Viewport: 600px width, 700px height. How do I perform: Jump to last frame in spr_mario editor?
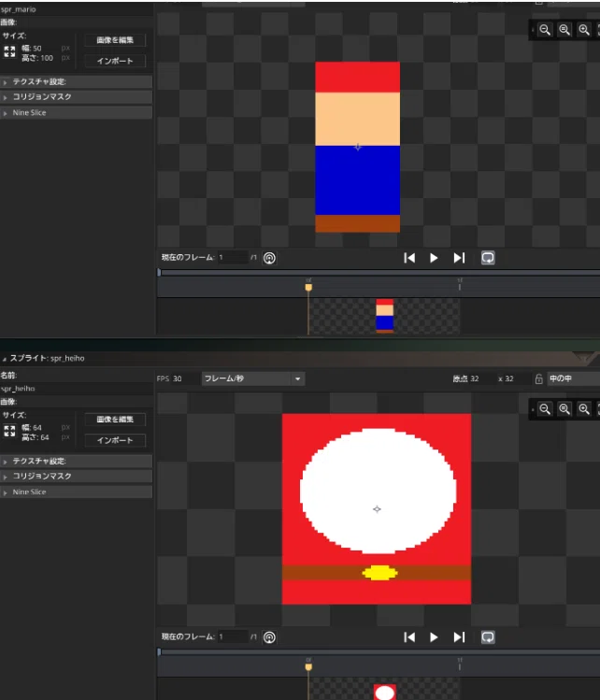pos(459,258)
